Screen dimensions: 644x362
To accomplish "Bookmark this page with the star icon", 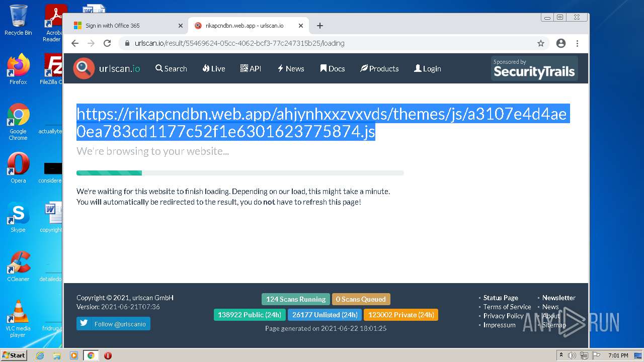I will click(x=541, y=43).
